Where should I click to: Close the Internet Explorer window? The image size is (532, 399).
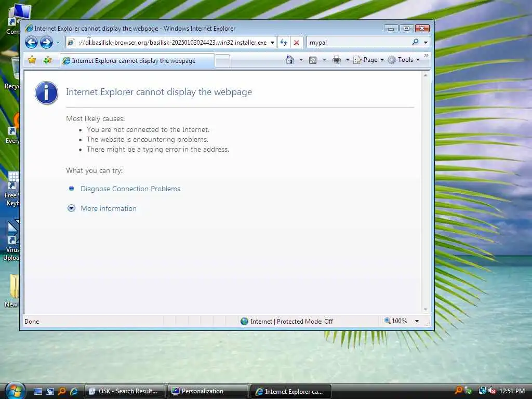point(422,29)
